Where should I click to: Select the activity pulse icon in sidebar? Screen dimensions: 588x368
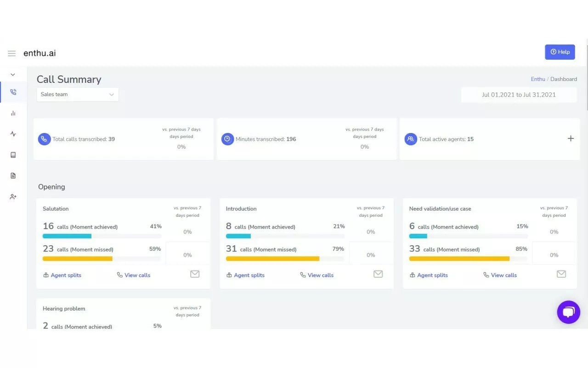[12, 134]
